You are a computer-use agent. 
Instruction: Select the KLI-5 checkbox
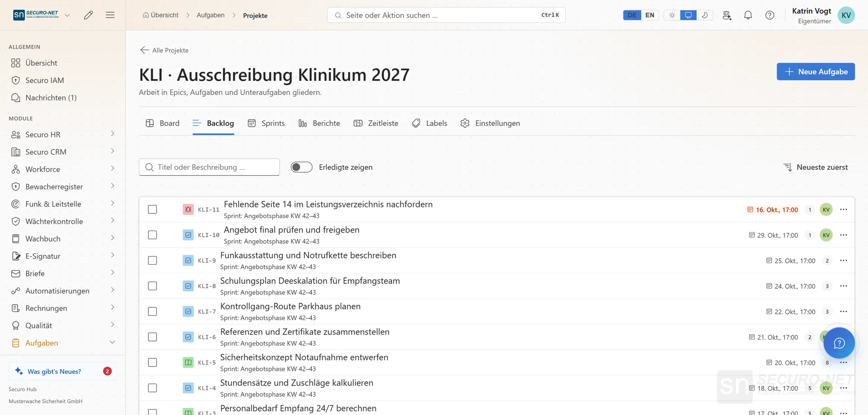coord(153,362)
